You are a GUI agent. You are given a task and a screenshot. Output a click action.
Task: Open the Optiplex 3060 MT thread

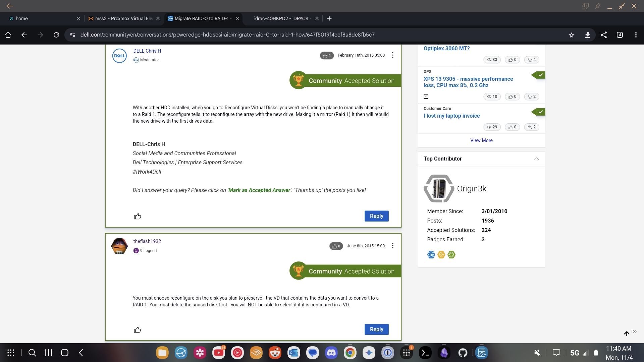pyautogui.click(x=446, y=48)
